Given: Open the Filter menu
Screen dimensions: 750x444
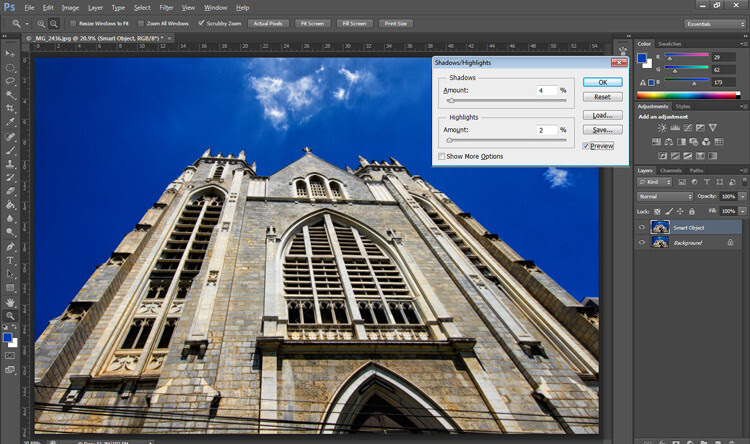Looking at the screenshot, I should pyautogui.click(x=166, y=8).
